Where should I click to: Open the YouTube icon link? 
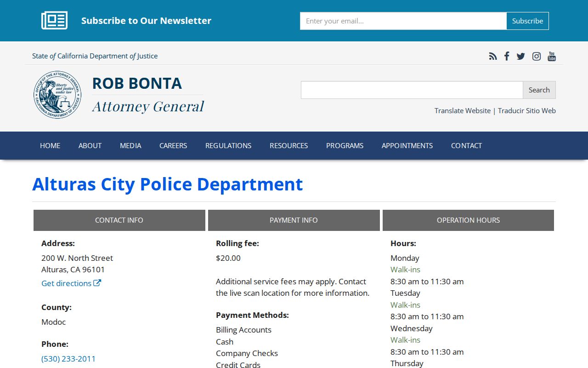[552, 56]
